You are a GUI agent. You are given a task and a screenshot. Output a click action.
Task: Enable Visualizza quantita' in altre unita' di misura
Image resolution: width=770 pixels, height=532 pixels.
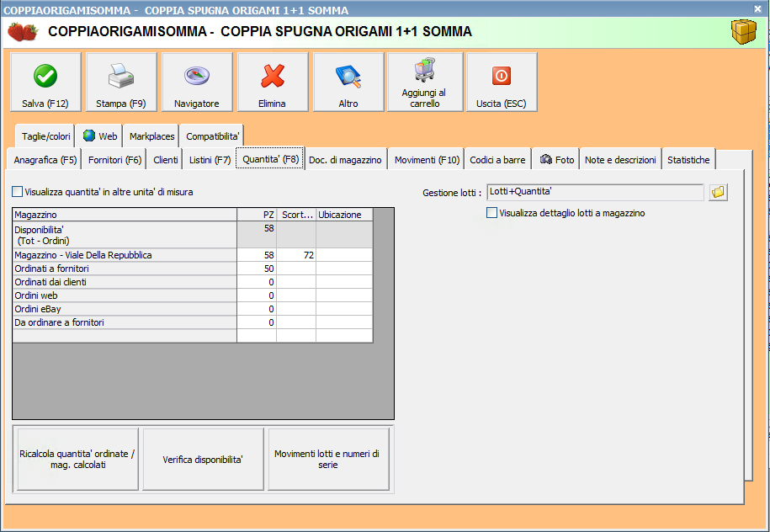click(x=18, y=192)
